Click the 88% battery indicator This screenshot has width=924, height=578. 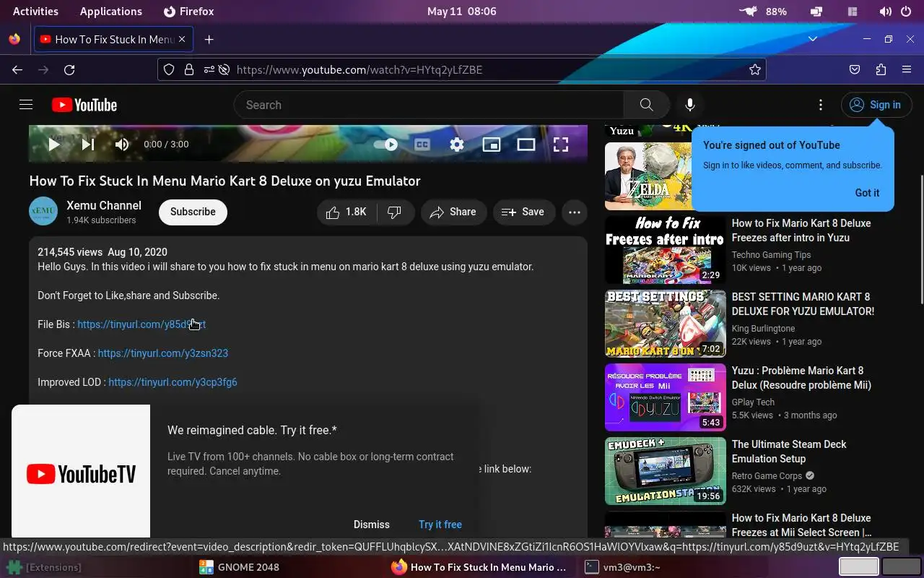pyautogui.click(x=777, y=12)
